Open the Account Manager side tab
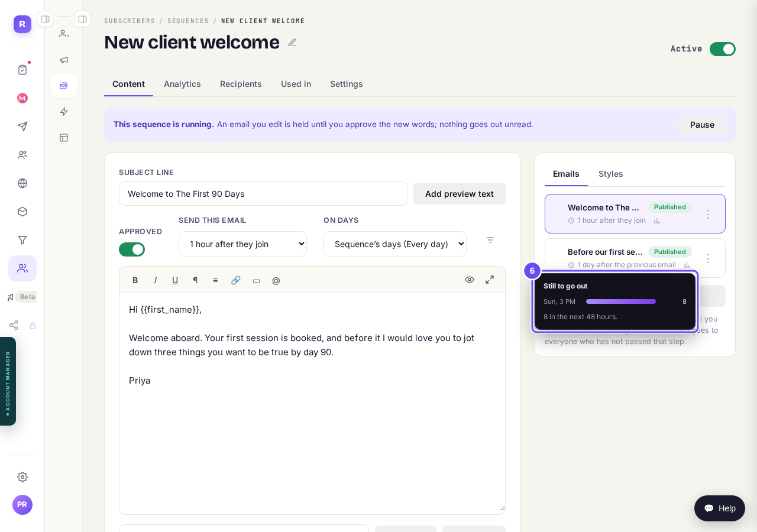Screen dimensions: 757x532 8,381
